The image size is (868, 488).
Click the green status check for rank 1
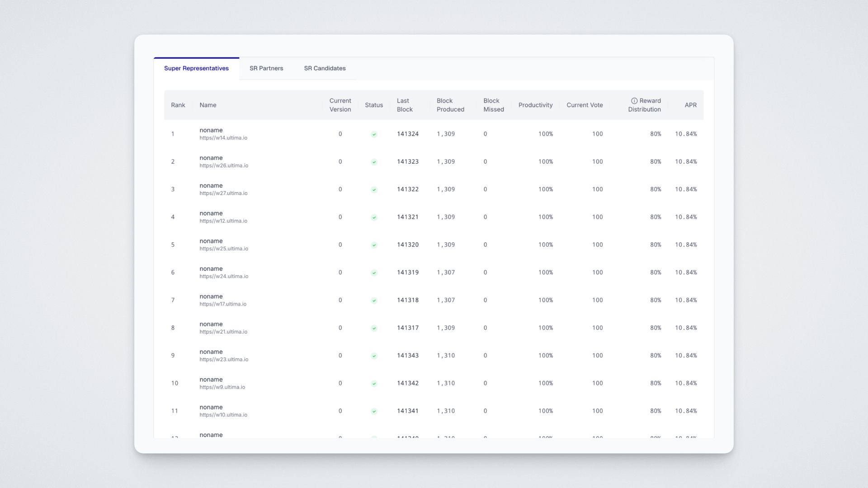pyautogui.click(x=374, y=134)
